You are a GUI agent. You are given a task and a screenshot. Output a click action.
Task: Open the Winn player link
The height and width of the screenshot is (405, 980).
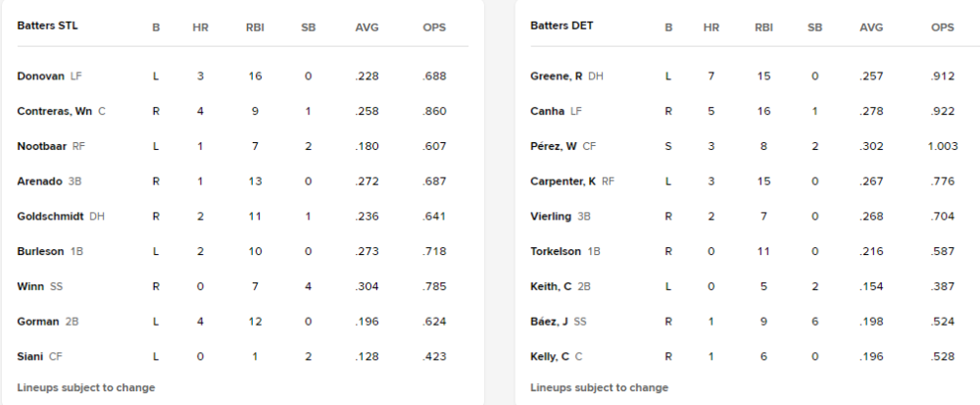30,287
